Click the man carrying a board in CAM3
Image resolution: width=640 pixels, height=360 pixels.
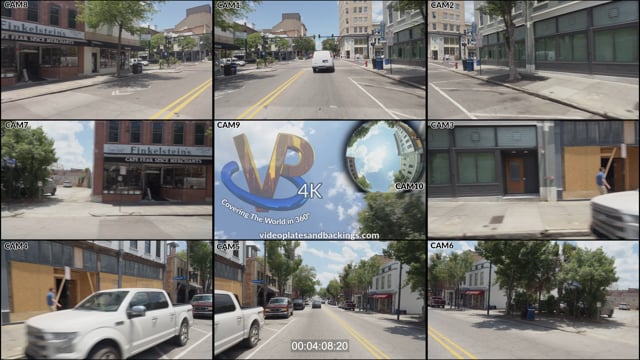tap(602, 181)
